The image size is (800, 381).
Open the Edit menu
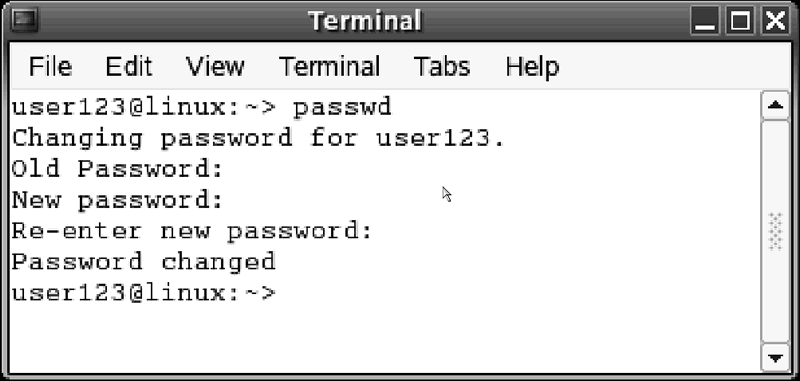pyautogui.click(x=129, y=66)
